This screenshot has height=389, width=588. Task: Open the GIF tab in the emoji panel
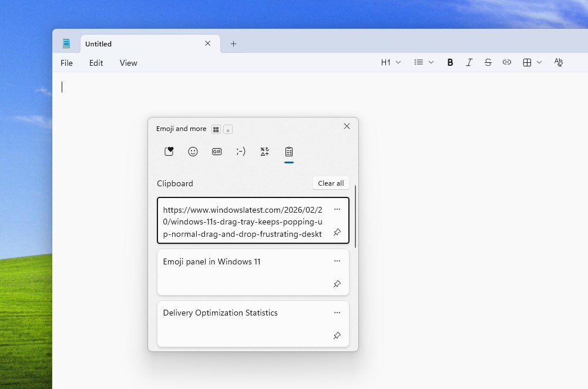(x=217, y=151)
